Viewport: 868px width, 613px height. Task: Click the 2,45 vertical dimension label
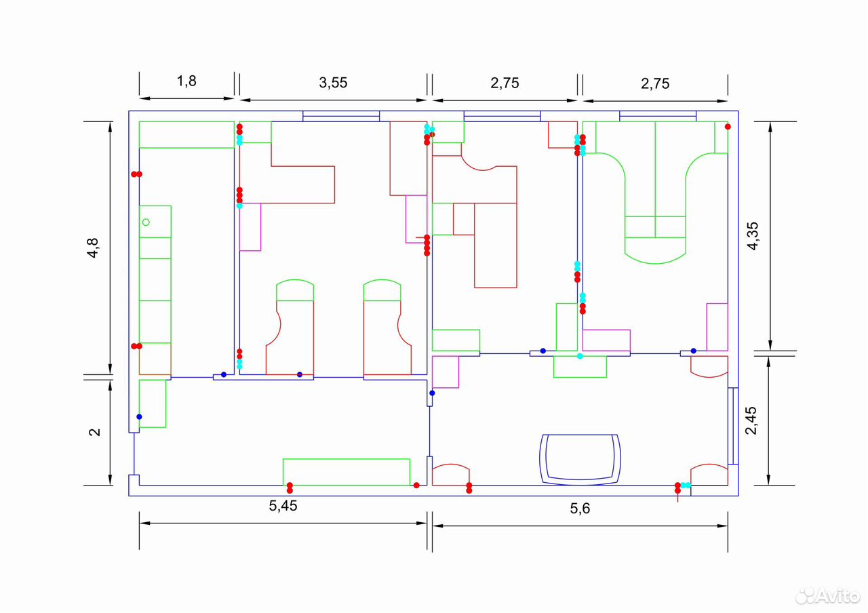click(753, 420)
